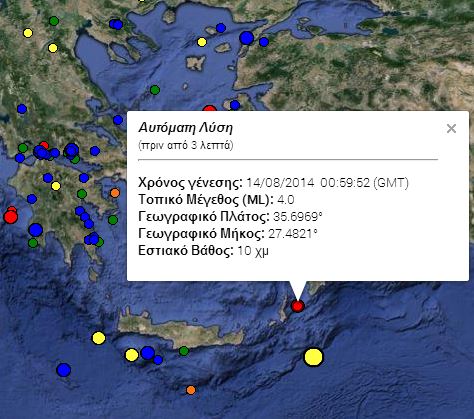Screen dimensions: 474x419
Task: Click the orange marker east of the Peloponnese
Action: 115,193
